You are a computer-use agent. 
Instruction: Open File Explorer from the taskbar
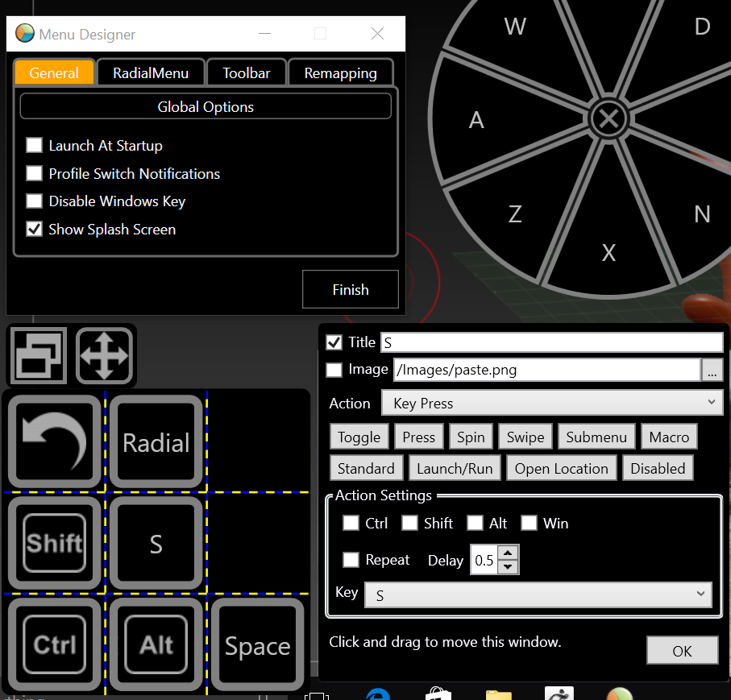click(498, 694)
